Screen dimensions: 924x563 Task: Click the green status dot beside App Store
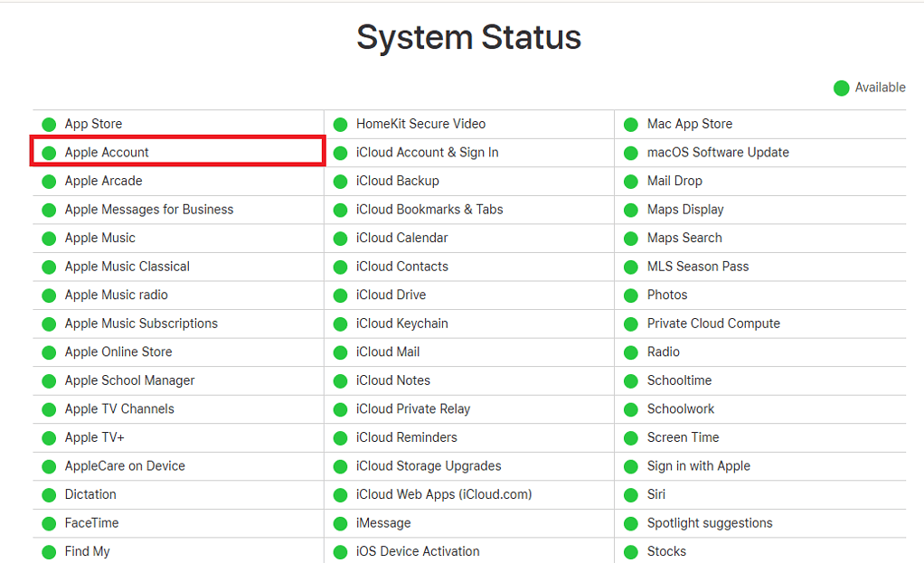coord(48,124)
